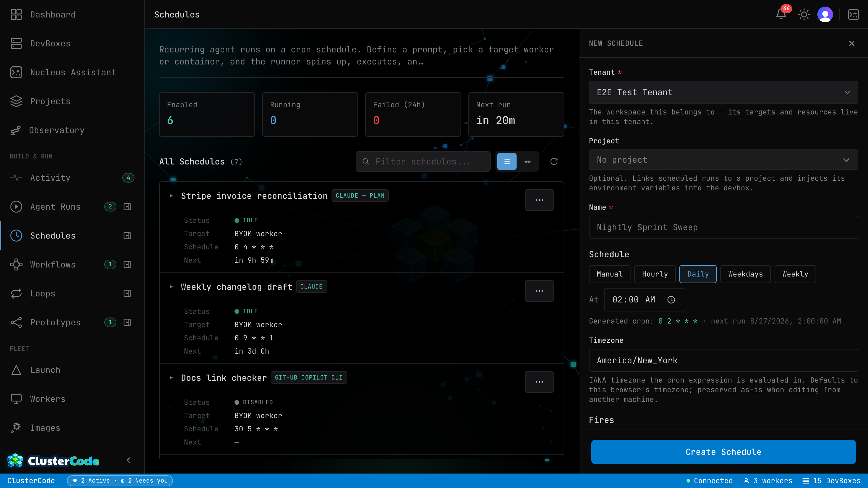Open the user avatar menu

[825, 14]
